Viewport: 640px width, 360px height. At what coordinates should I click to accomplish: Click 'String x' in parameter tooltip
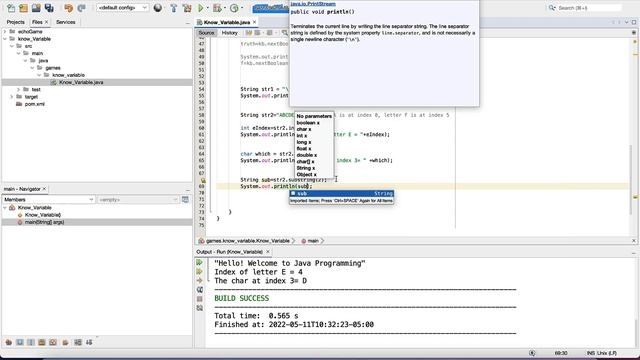pos(305,168)
